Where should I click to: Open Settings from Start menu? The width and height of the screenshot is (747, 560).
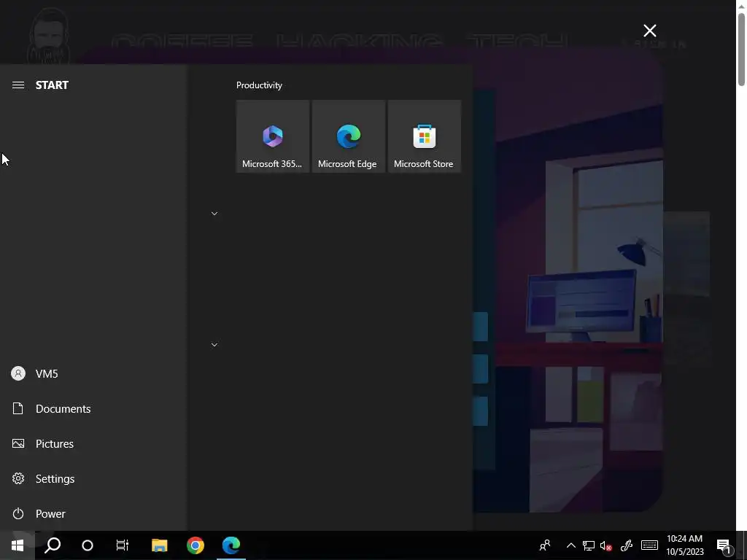(93, 478)
